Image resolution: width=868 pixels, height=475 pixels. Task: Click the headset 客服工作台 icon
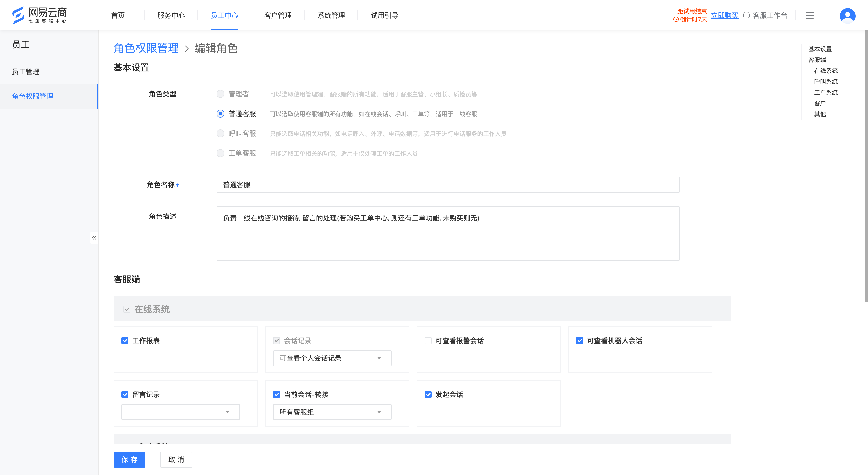click(746, 16)
